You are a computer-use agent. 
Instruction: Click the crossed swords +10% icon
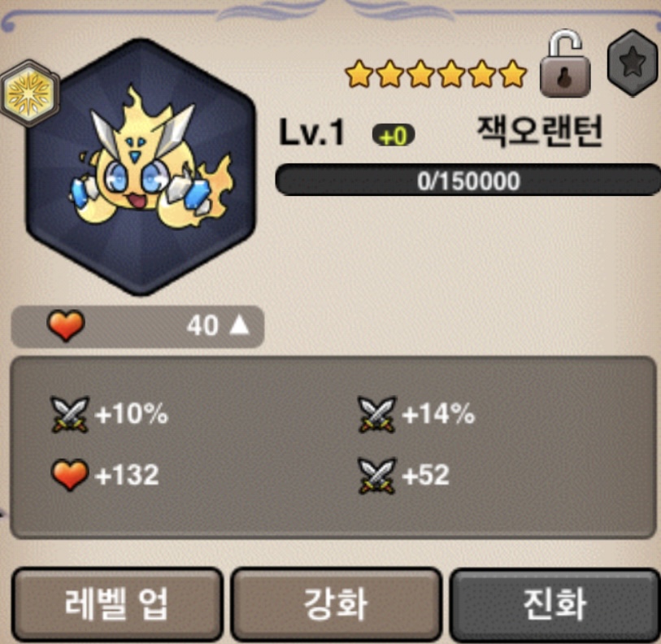pyautogui.click(x=70, y=414)
